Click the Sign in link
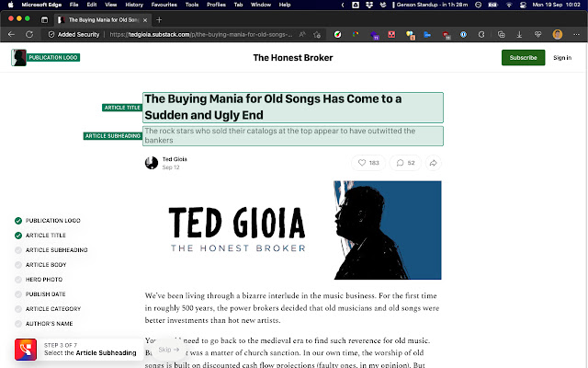The height and width of the screenshot is (368, 588). (x=562, y=57)
